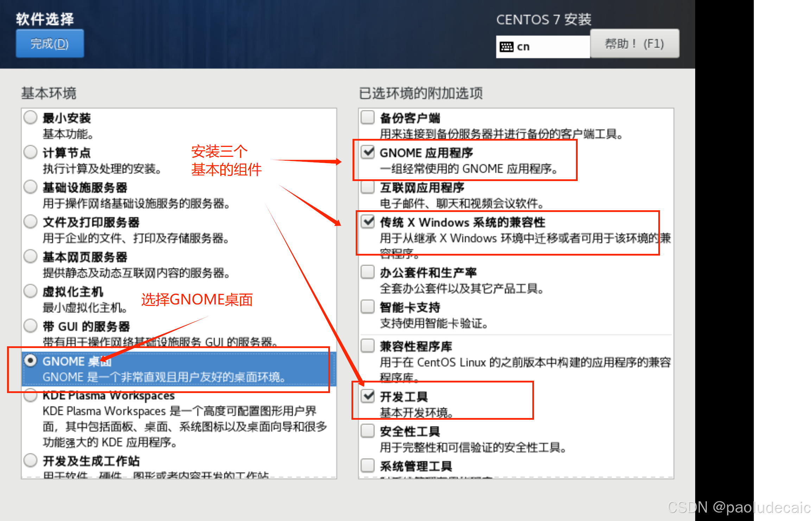The height and width of the screenshot is (521, 812).
Task: Select the 最小安装 radio button
Action: [x=31, y=117]
